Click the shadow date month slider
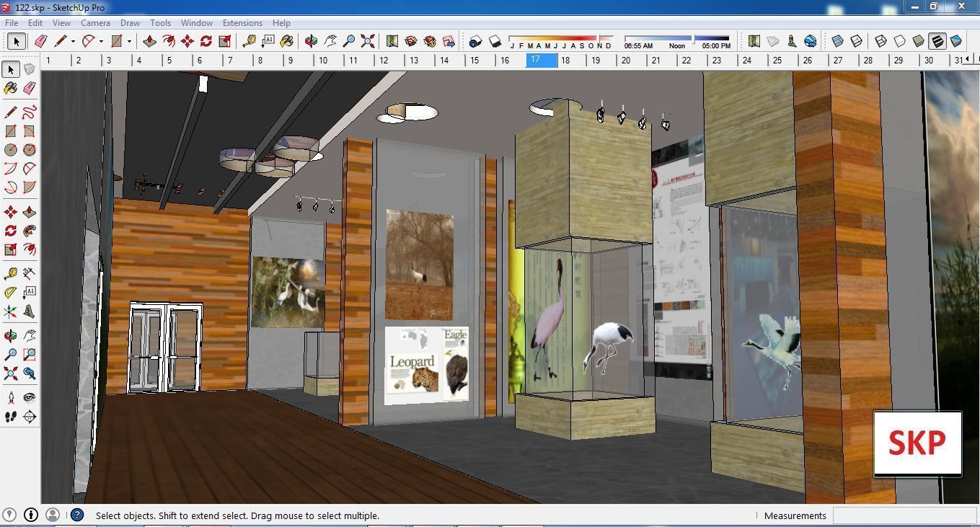980x527 pixels. [x=561, y=37]
